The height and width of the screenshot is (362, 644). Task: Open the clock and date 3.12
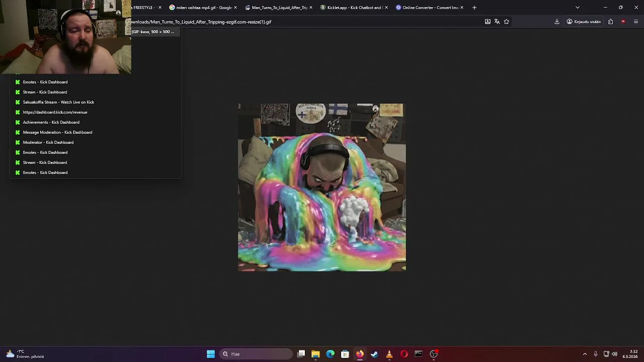point(630,354)
